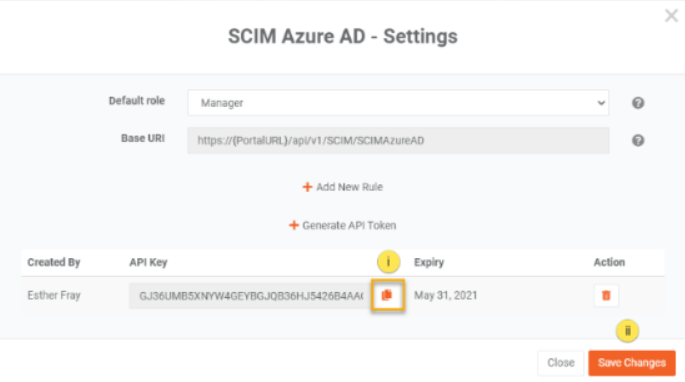Close the settings dialog with X
This screenshot has height=382, width=685.
click(x=671, y=16)
